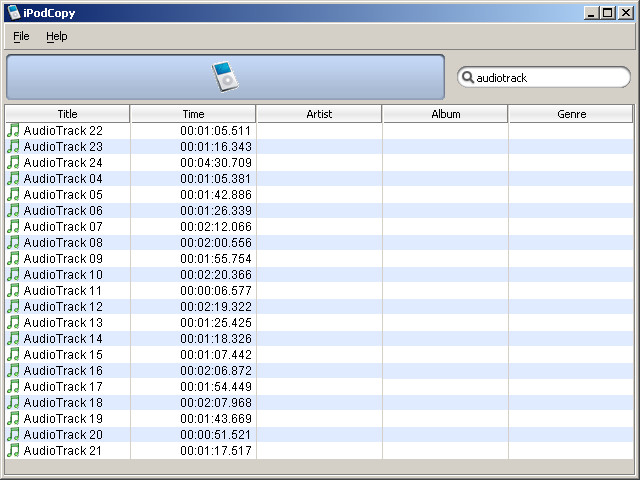This screenshot has width=640, height=480.
Task: Click the music note icon for AudioTrack 18
Action: tap(13, 402)
